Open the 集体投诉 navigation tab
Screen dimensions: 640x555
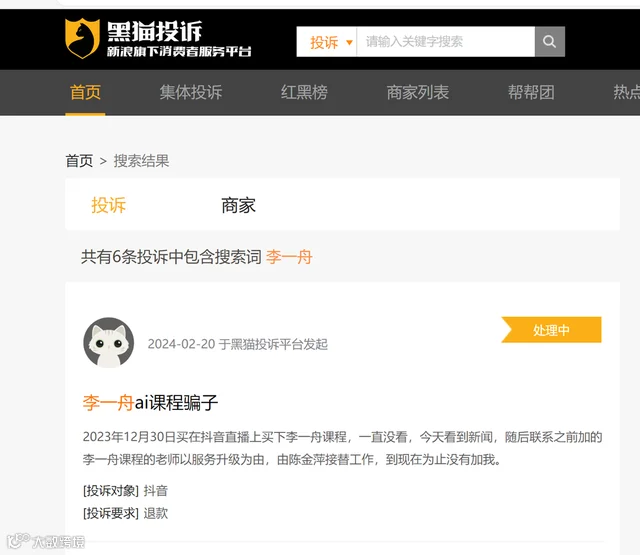point(191,92)
